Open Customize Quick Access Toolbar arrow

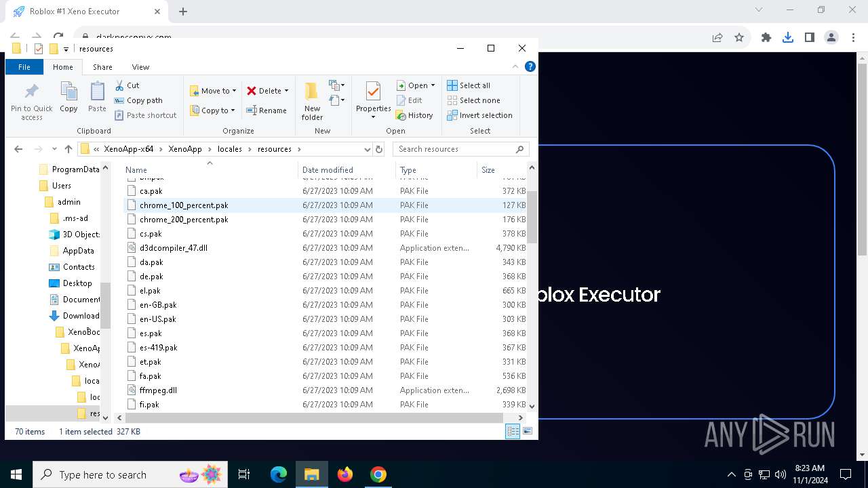[66, 49]
